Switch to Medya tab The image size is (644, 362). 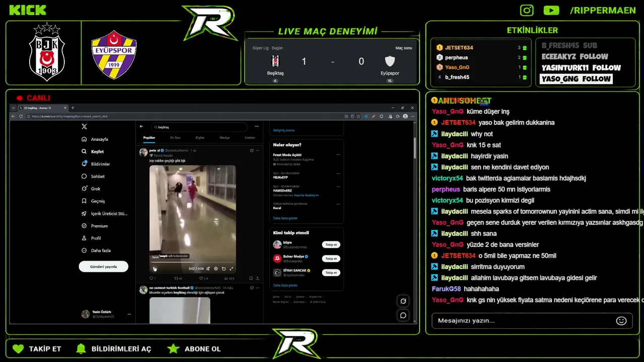point(224,138)
